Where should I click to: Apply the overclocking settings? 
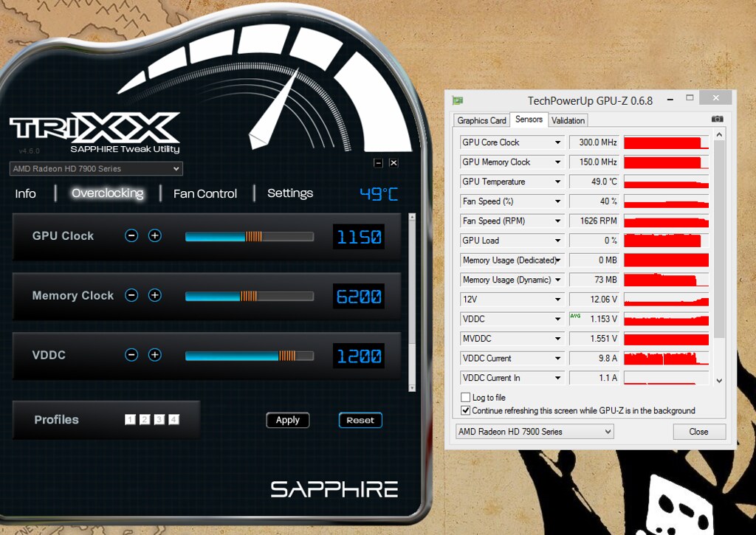point(288,421)
